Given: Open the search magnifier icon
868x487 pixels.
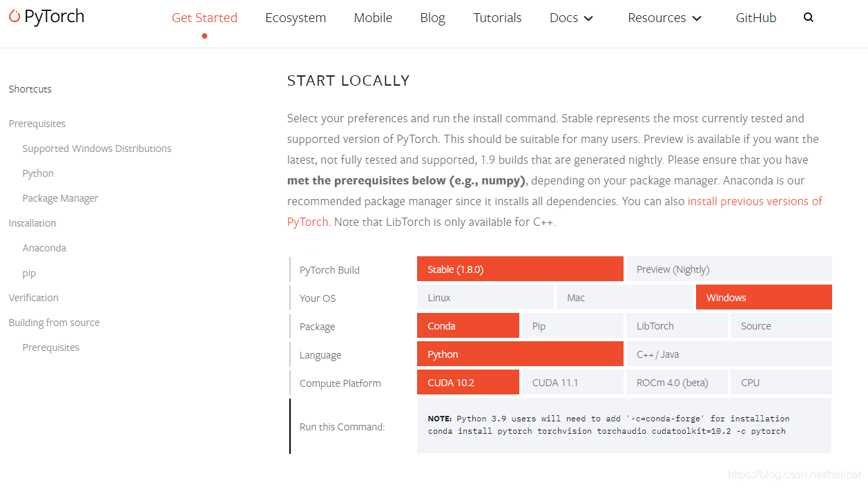Looking at the screenshot, I should [809, 18].
